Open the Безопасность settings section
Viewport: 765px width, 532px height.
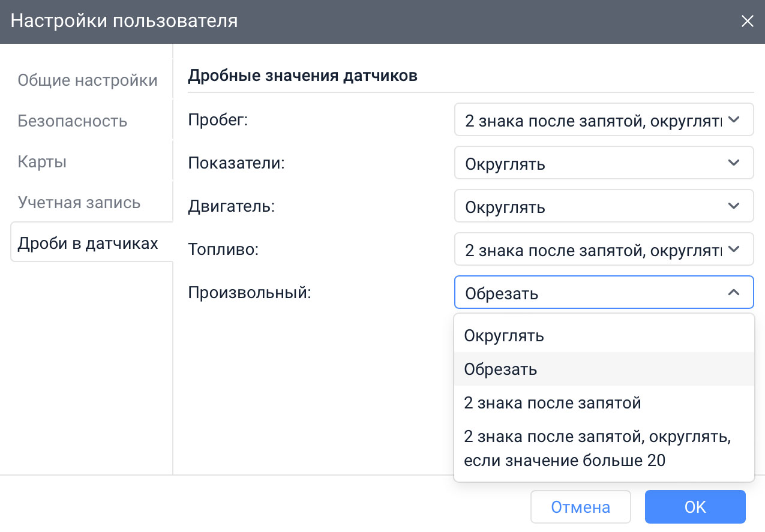coord(72,121)
